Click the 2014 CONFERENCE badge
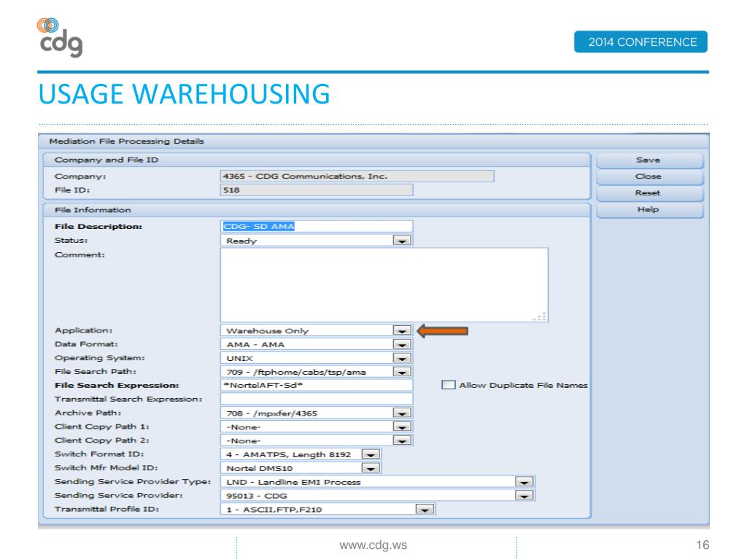The height and width of the screenshot is (560, 747). pyautogui.click(x=640, y=42)
